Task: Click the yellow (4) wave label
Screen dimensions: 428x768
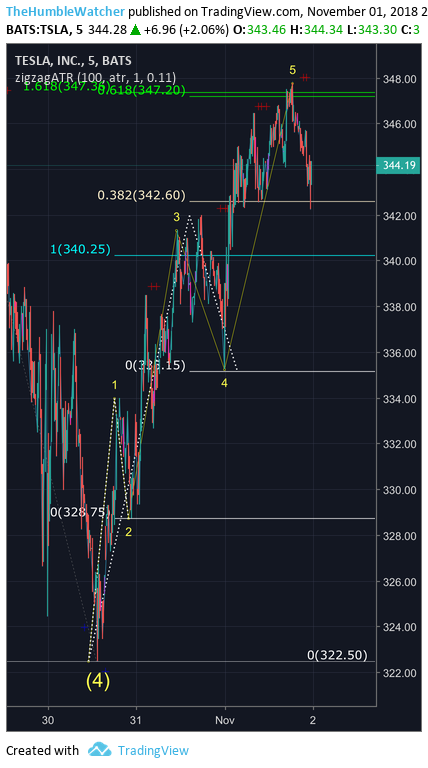Action: (x=97, y=681)
